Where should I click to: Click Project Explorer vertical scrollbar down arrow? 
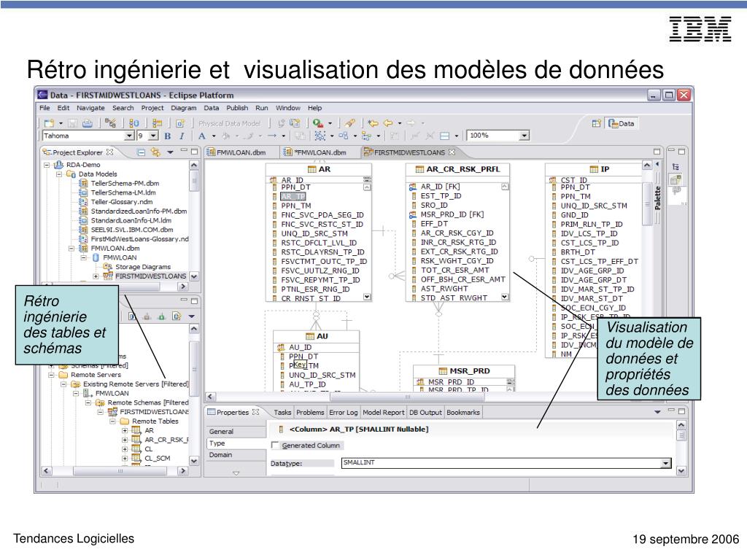pyautogui.click(x=194, y=276)
